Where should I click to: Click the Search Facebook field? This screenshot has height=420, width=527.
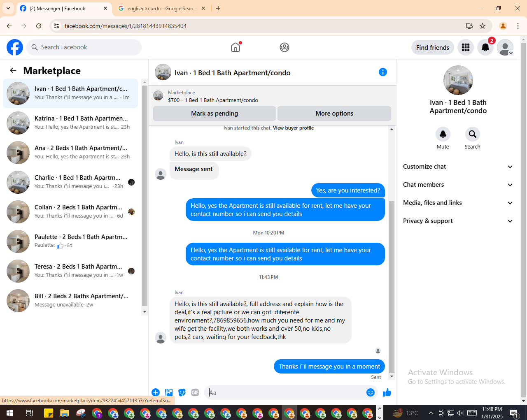(x=84, y=47)
